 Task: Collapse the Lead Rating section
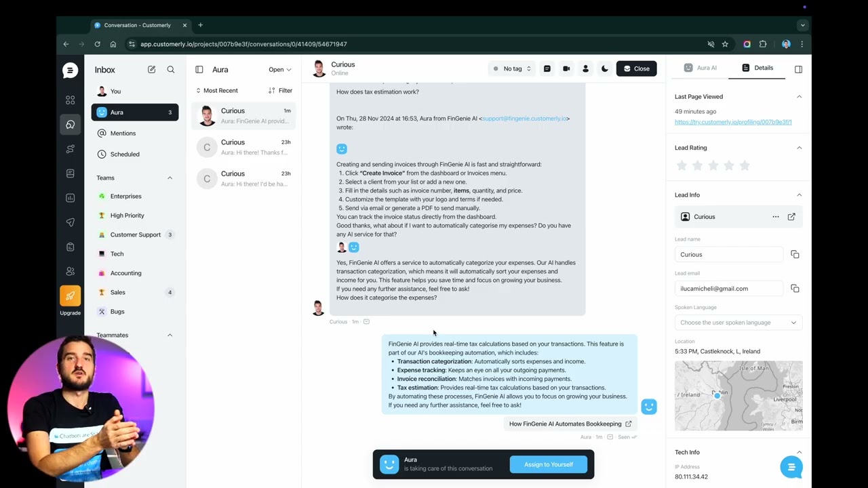799,148
